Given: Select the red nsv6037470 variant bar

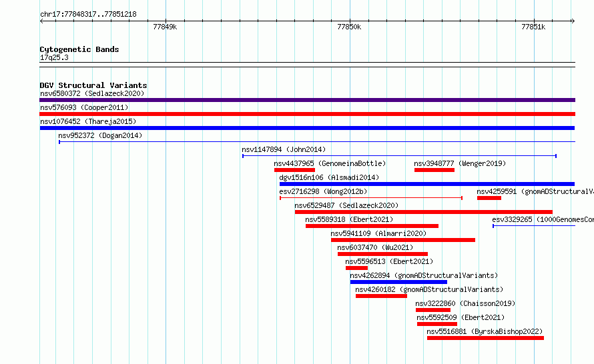Looking at the screenshot, I should pos(382,254).
